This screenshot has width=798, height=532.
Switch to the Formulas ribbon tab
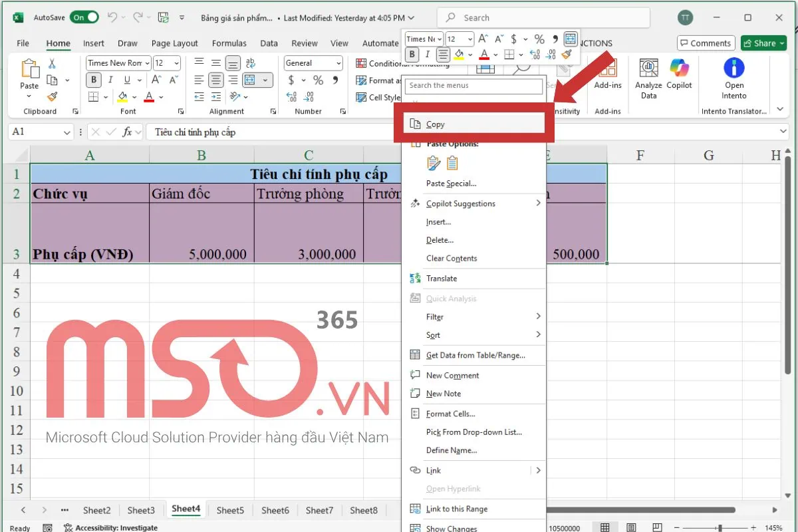click(x=229, y=43)
